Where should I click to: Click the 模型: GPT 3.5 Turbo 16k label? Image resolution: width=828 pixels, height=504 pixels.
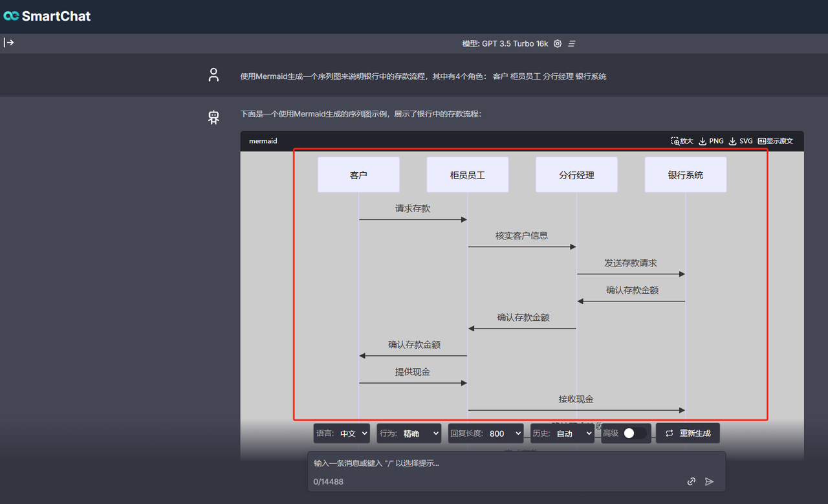(505, 43)
